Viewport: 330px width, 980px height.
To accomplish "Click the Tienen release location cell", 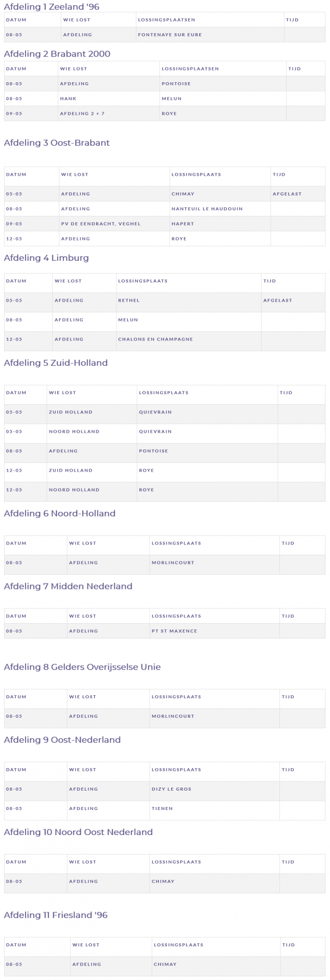I will pyautogui.click(x=162, y=808).
